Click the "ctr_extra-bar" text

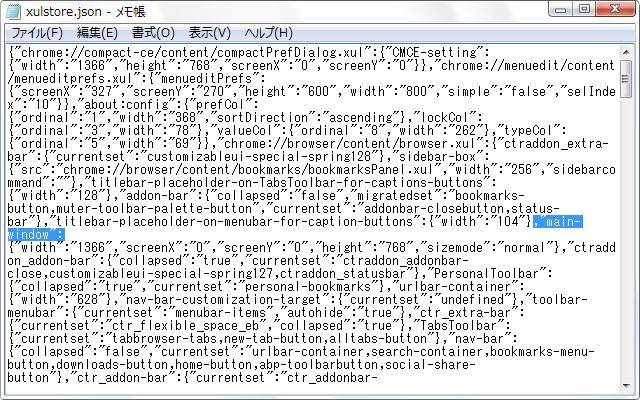[466, 313]
